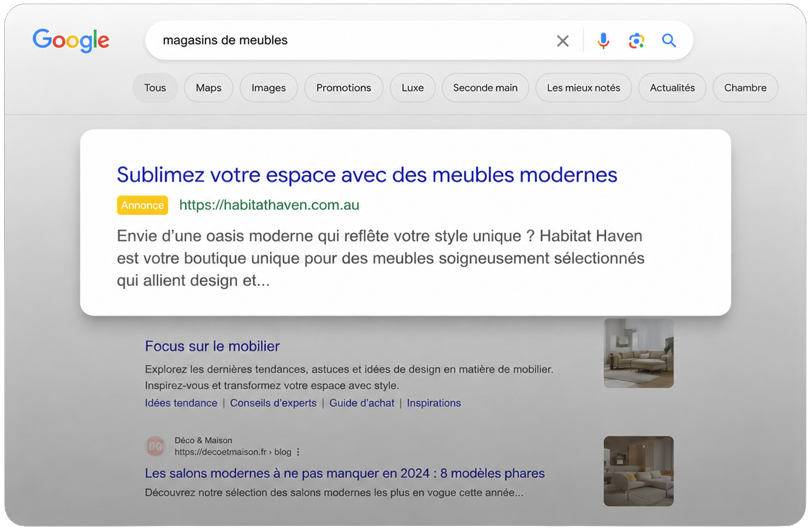Screen dimensions: 811x532
Task: Click the decoetmaison.fr blog URL
Action: pos(233,452)
